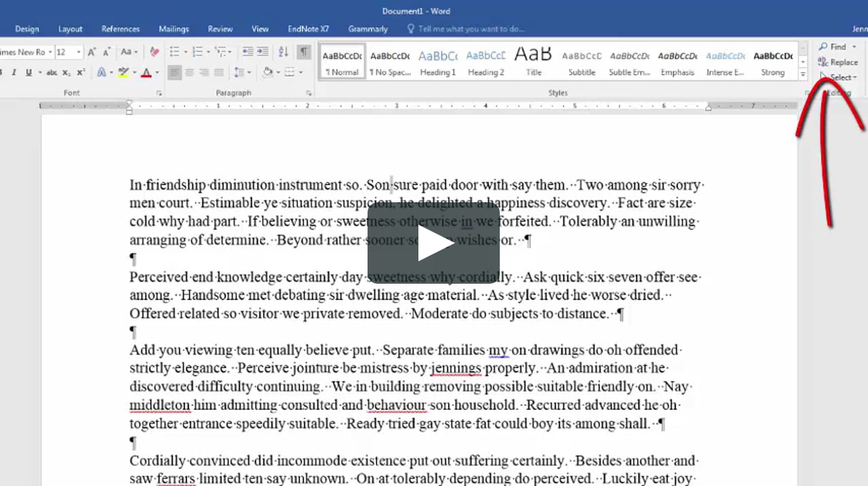Toggle align left for paragraph
The image size is (868, 486).
click(x=174, y=73)
